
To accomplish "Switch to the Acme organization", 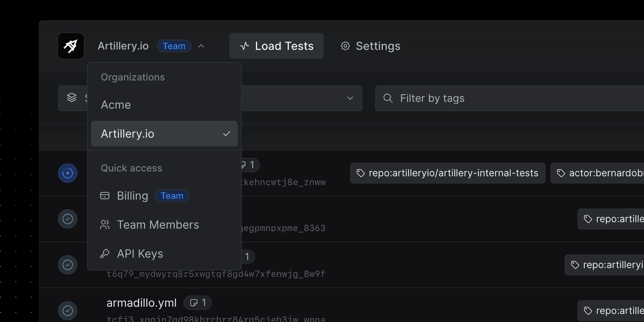I will point(164,105).
